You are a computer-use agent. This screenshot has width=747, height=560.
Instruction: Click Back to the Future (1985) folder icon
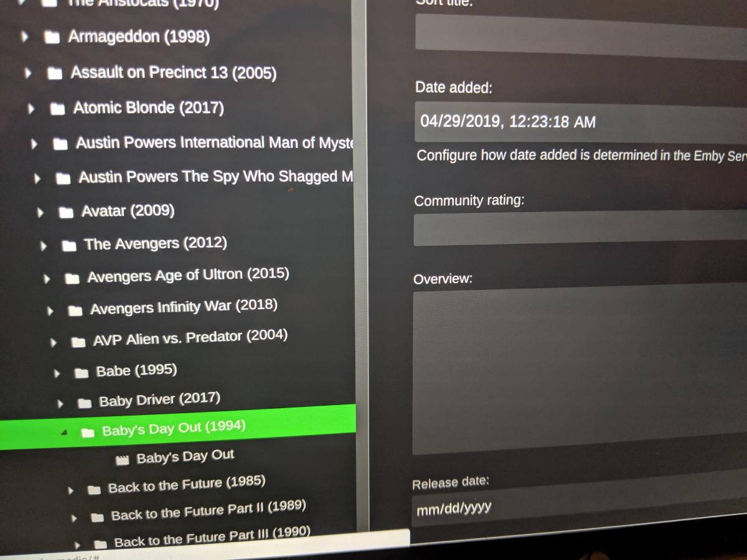pyautogui.click(x=95, y=490)
